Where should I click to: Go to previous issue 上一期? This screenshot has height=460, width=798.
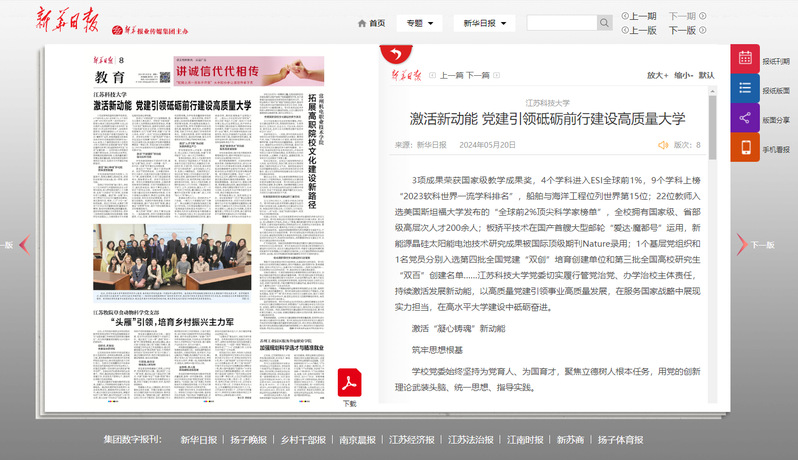(x=639, y=16)
